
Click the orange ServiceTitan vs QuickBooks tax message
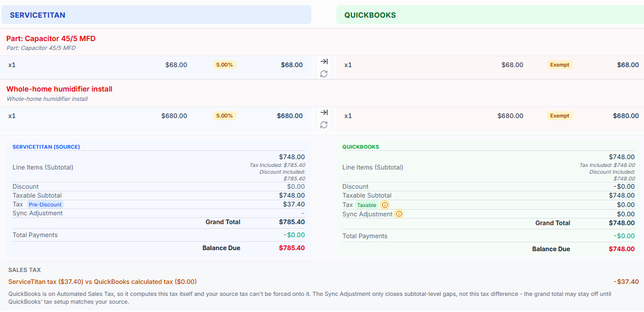(x=103, y=282)
